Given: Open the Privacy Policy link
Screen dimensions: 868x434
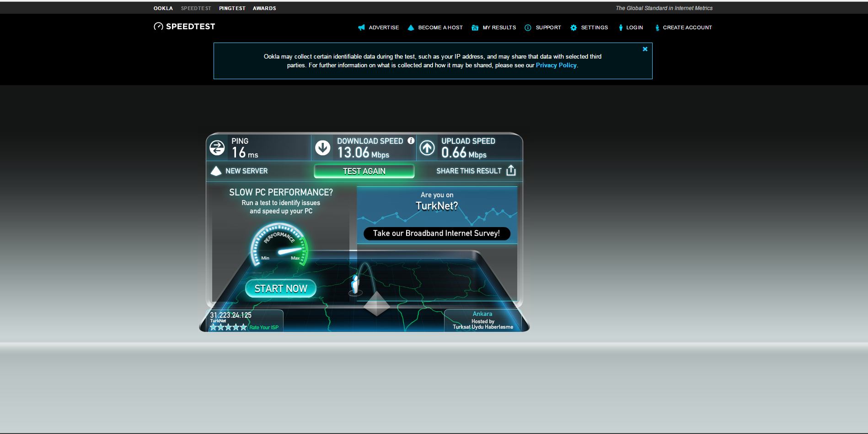Looking at the screenshot, I should coord(556,65).
